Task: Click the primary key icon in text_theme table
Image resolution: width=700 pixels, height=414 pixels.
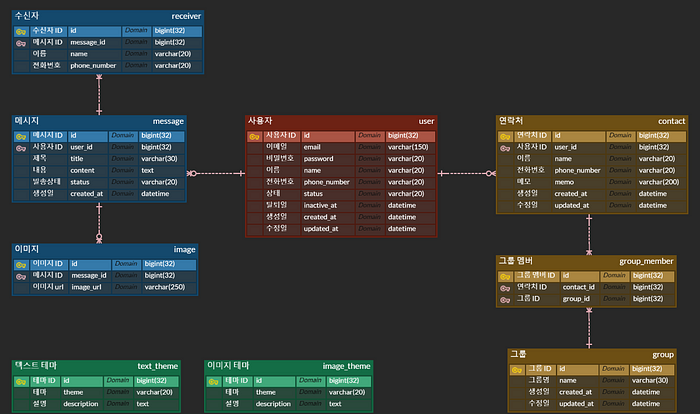Action: point(21,381)
